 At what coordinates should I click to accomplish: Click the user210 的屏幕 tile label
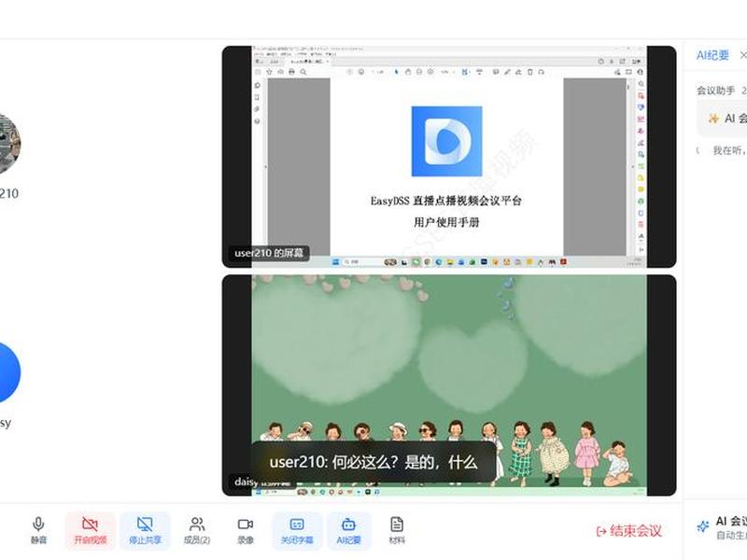269,253
